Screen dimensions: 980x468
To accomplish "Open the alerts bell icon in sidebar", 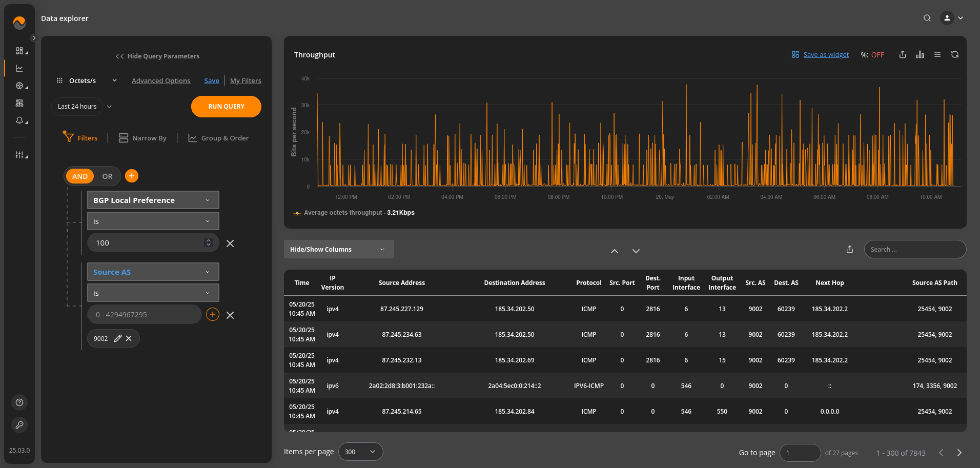I will click(x=19, y=120).
